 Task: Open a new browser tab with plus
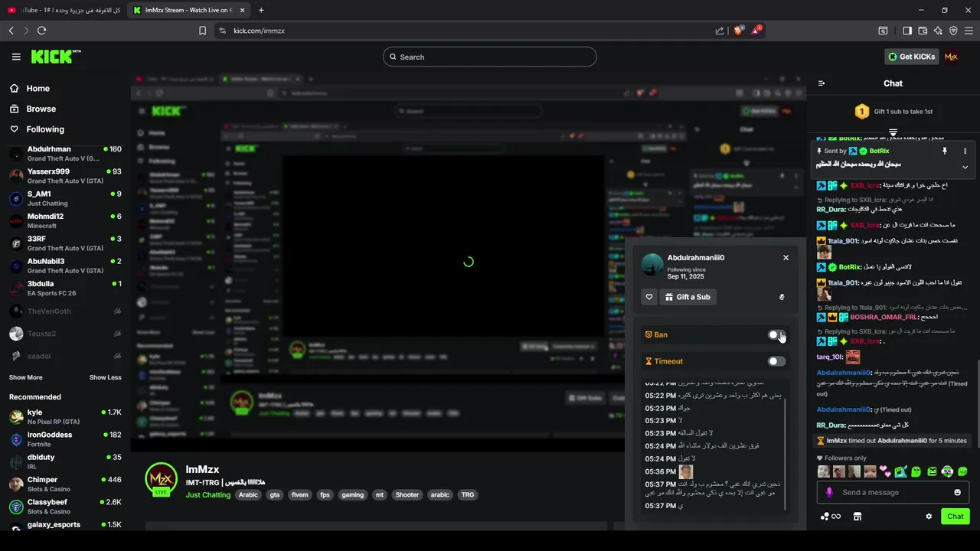point(261,10)
